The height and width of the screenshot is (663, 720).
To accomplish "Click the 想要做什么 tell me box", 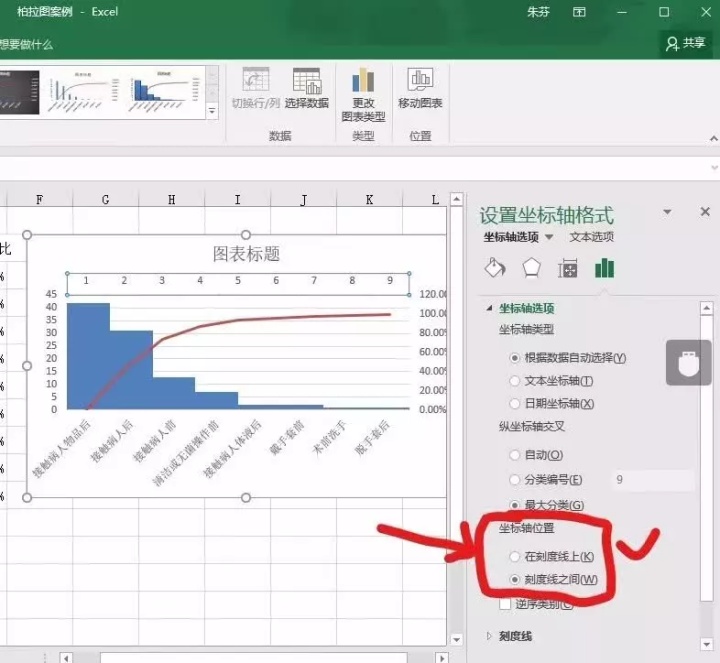I will tap(26, 45).
